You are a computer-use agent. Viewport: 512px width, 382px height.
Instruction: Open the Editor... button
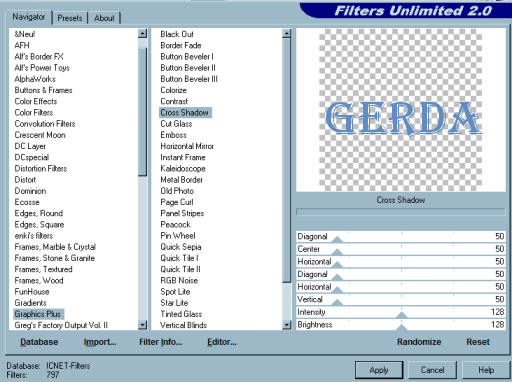(x=222, y=342)
